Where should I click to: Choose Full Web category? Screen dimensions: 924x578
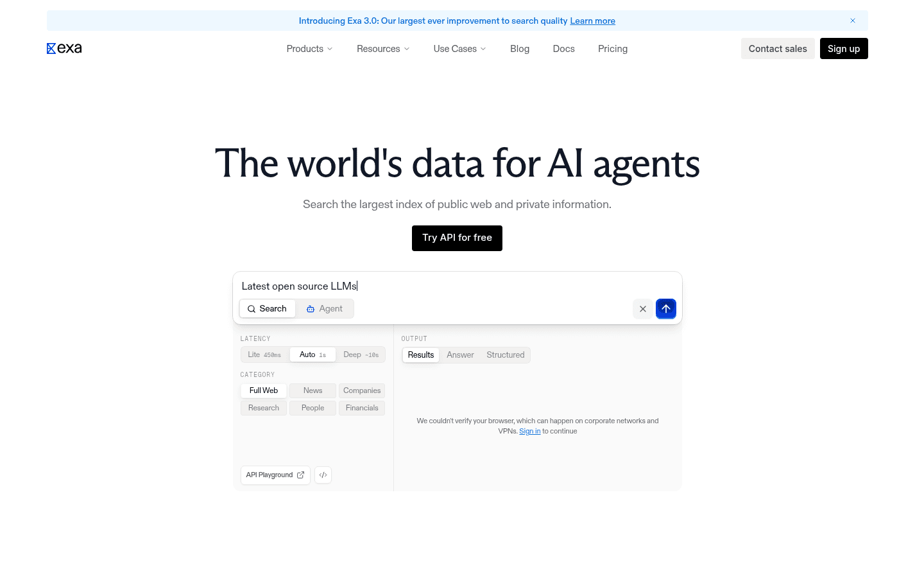[x=264, y=390]
